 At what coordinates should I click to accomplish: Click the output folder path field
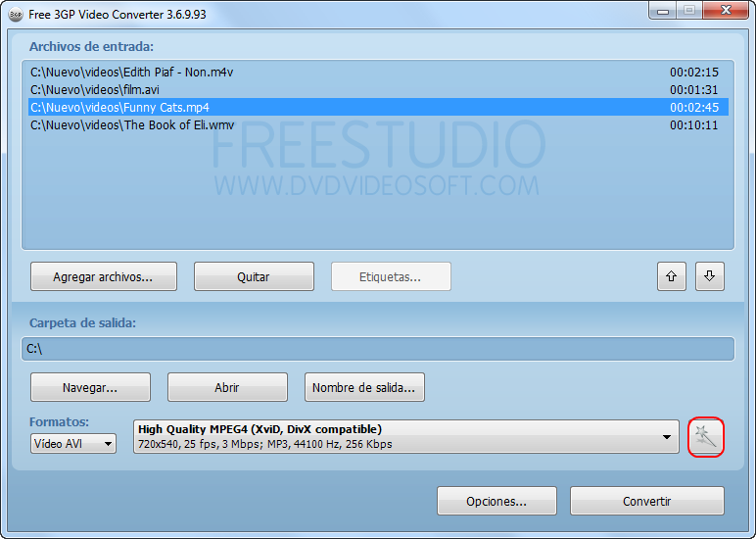coord(378,349)
